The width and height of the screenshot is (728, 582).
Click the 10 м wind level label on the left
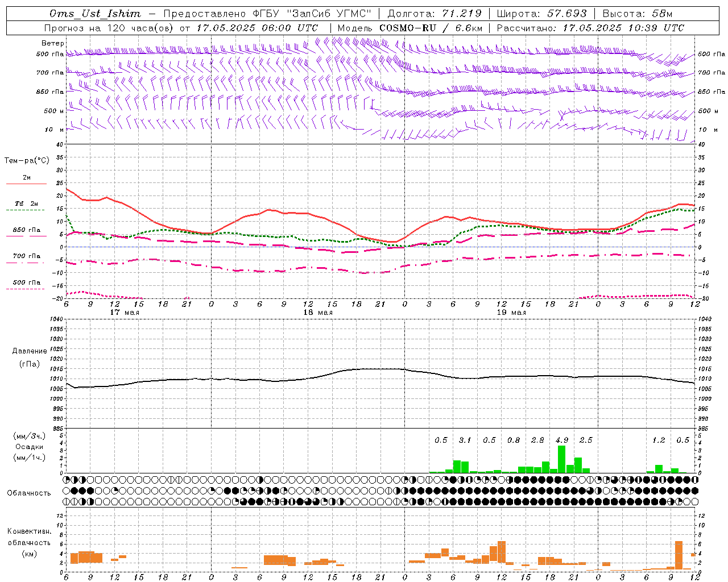click(x=55, y=130)
